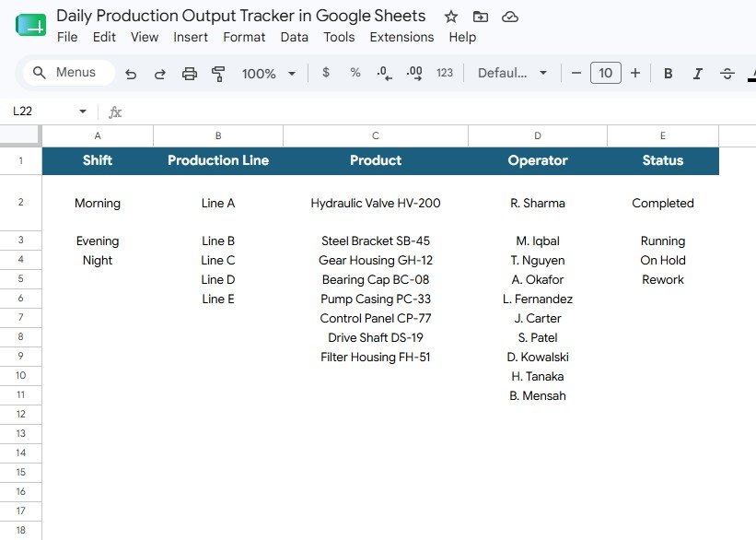The image size is (756, 540).
Task: Click the move to folder icon
Action: click(x=481, y=17)
